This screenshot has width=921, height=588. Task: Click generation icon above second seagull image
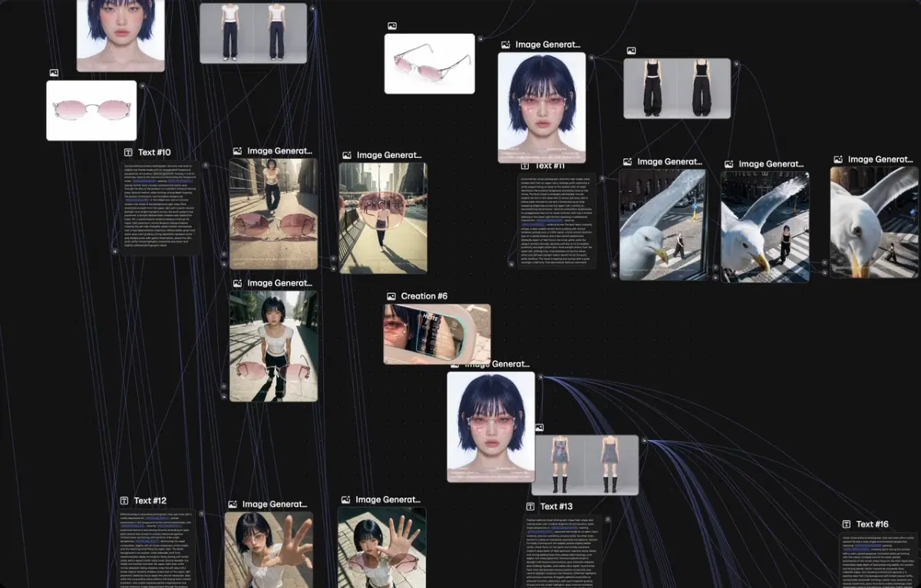pyautogui.click(x=729, y=164)
